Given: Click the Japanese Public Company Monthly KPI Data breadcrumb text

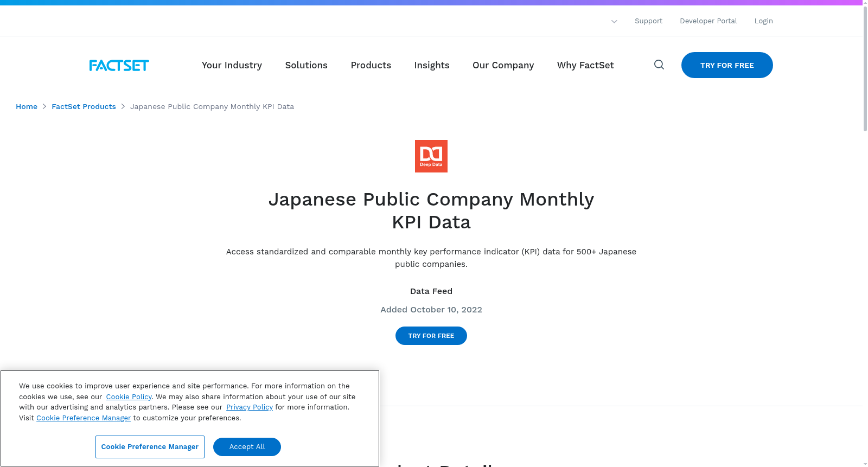Looking at the screenshot, I should pyautogui.click(x=212, y=106).
